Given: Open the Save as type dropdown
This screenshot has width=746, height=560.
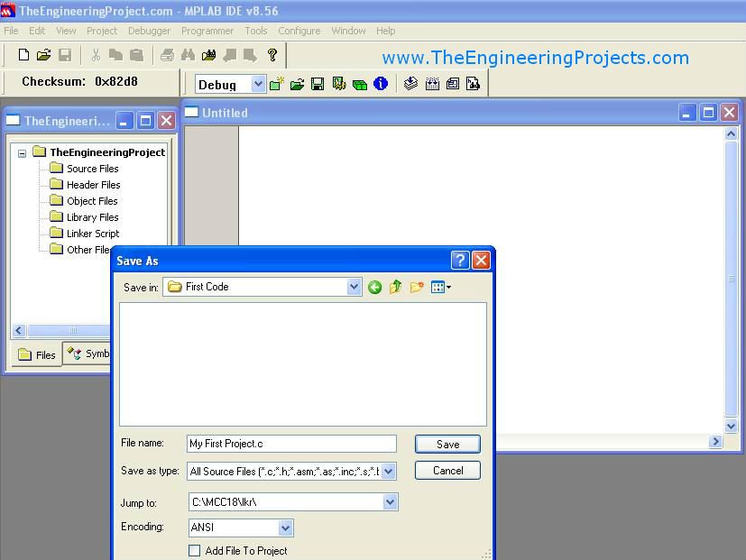Looking at the screenshot, I should click(388, 472).
